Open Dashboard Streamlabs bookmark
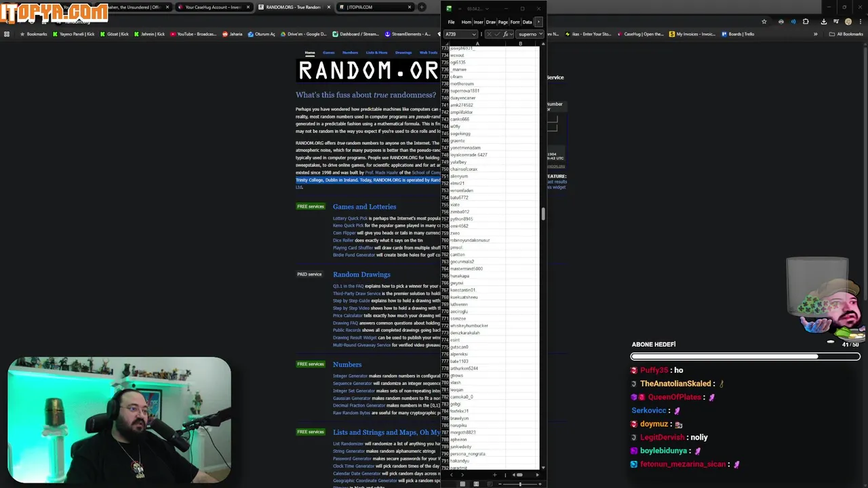This screenshot has height=488, width=868. 355,34
